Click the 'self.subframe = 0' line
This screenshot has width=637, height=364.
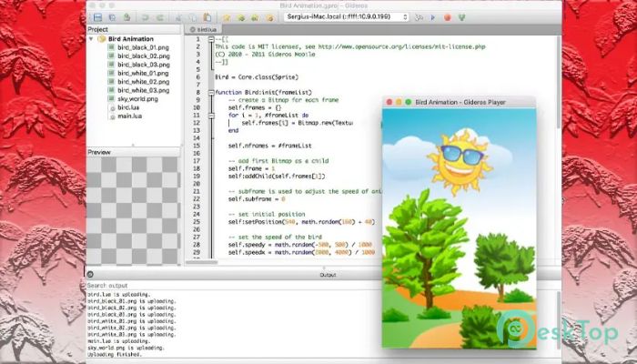point(257,199)
